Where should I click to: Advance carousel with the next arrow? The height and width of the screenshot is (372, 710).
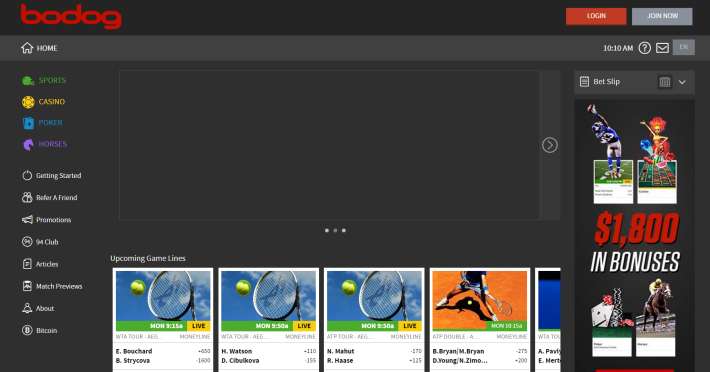click(x=550, y=145)
